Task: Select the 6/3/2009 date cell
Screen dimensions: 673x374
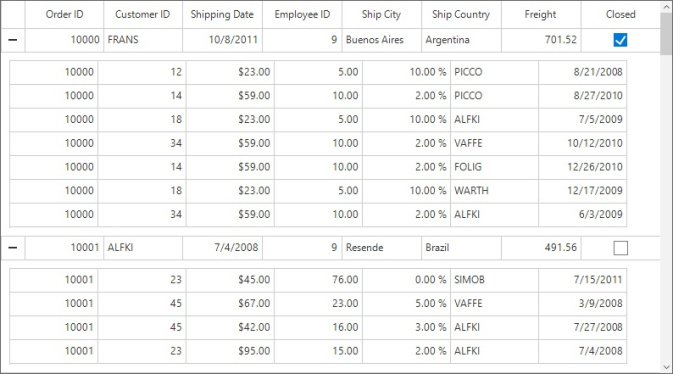Action: click(x=582, y=214)
